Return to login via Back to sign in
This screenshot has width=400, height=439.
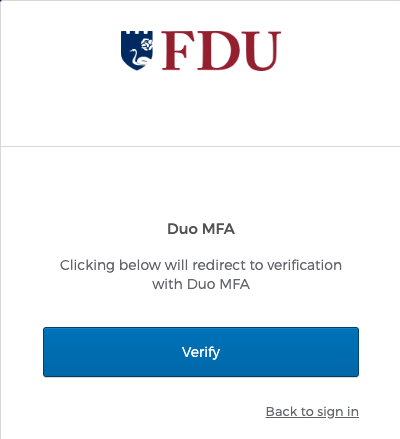(312, 412)
